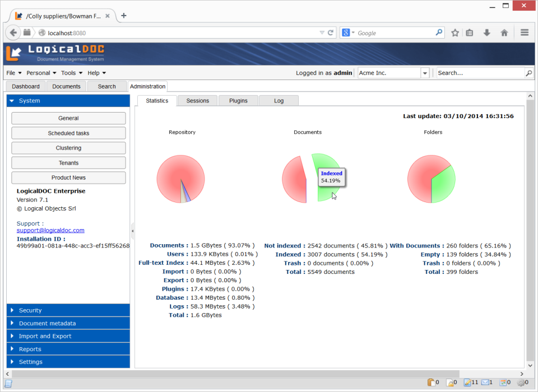
Task: Select the Plugins tab
Action: pyautogui.click(x=238, y=100)
